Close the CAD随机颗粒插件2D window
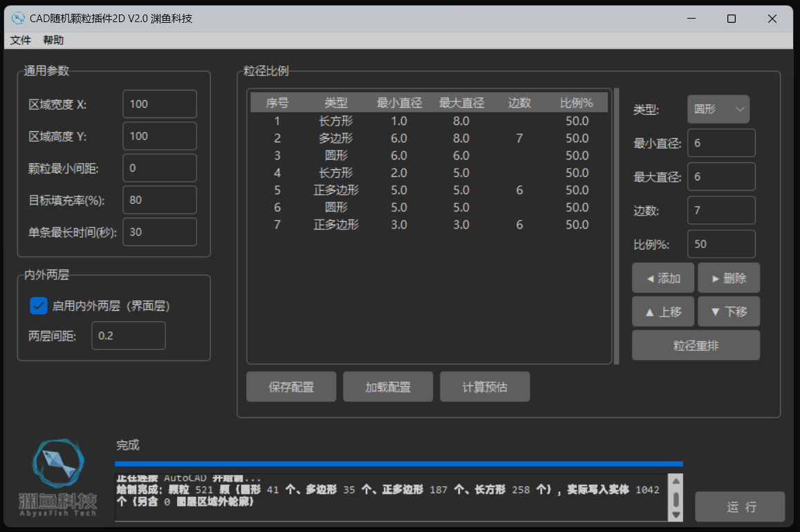The width and height of the screenshot is (800, 532). click(772, 19)
